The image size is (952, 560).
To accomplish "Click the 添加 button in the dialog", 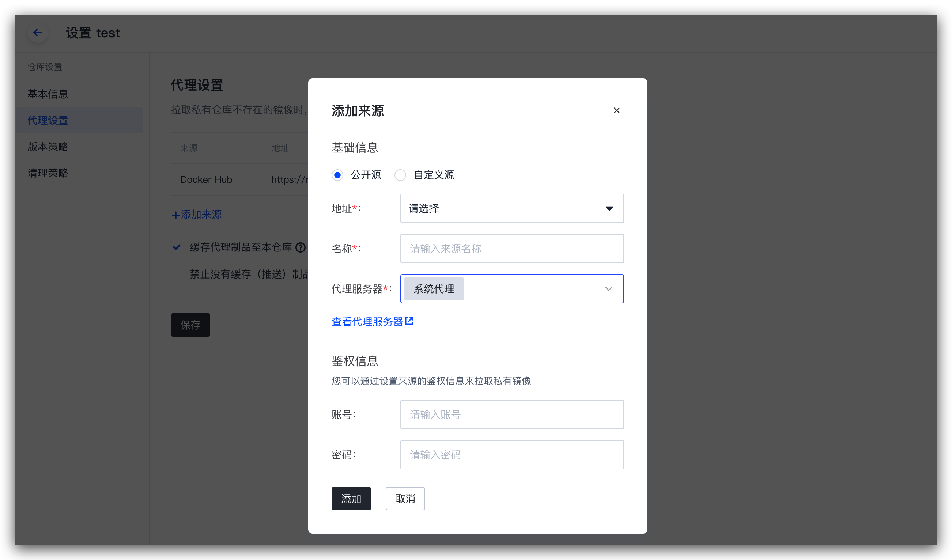I will point(351,499).
